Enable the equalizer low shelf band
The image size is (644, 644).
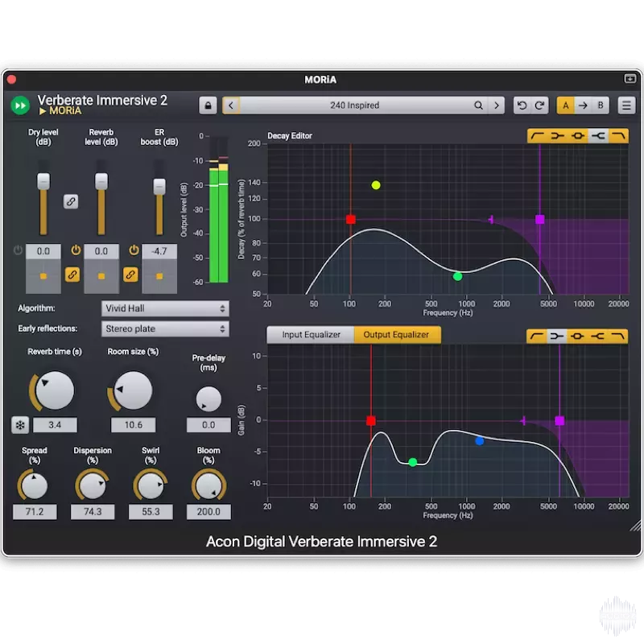click(x=556, y=336)
